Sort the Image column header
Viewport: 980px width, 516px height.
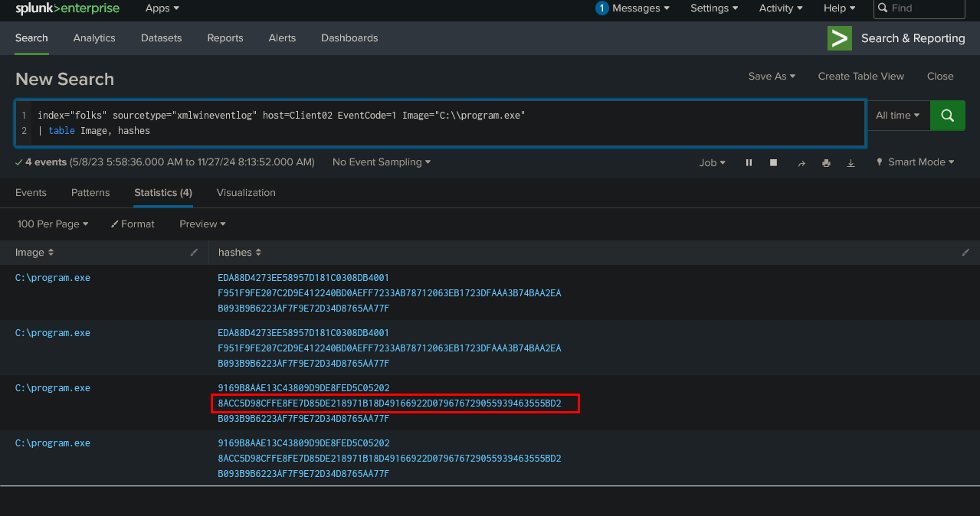(34, 253)
